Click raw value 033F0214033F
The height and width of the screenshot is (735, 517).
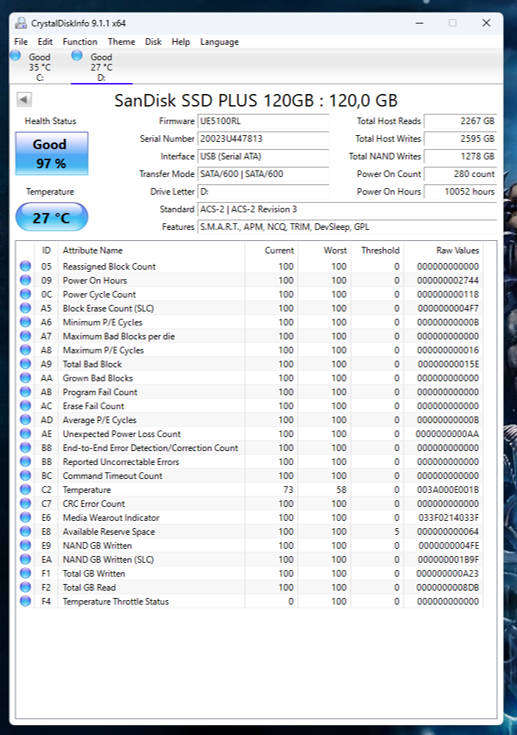click(x=448, y=518)
